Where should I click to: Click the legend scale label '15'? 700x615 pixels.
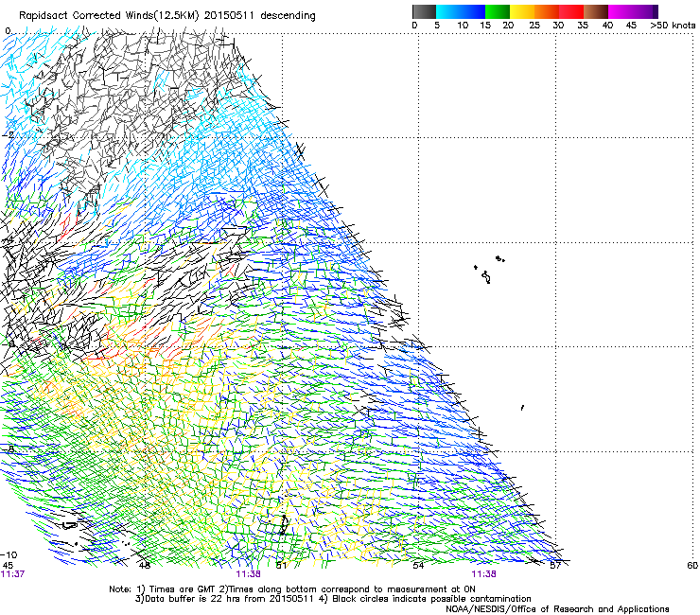[485, 26]
